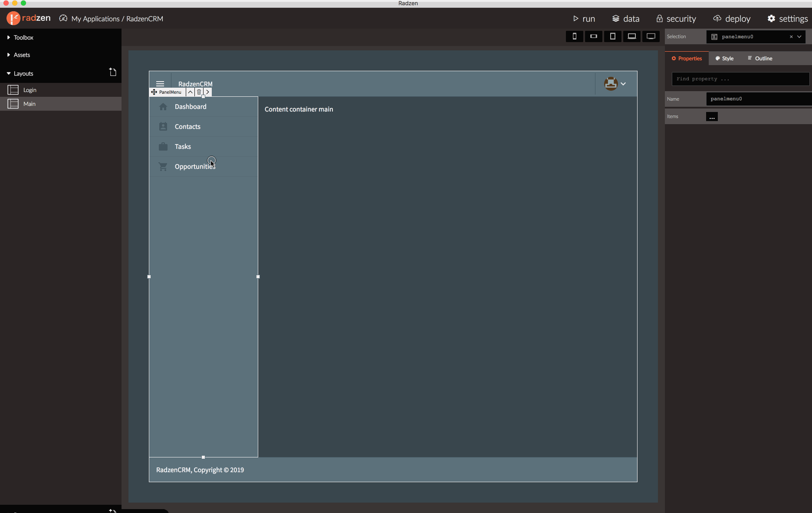The height and width of the screenshot is (513, 812).
Task: Open the data section
Action: [626, 19]
